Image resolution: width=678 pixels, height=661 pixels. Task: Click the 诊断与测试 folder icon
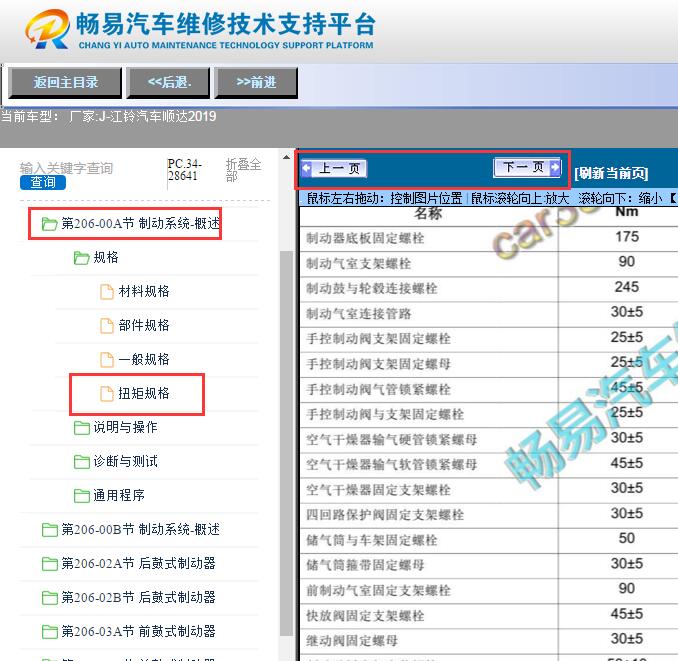point(81,462)
